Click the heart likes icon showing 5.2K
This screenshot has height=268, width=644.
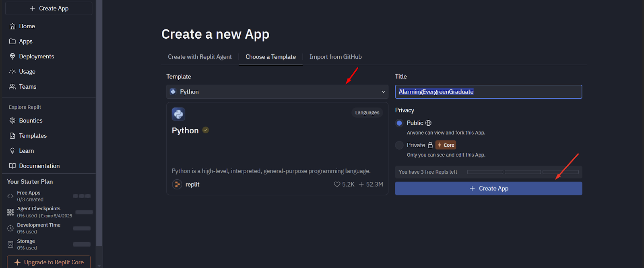click(x=337, y=185)
